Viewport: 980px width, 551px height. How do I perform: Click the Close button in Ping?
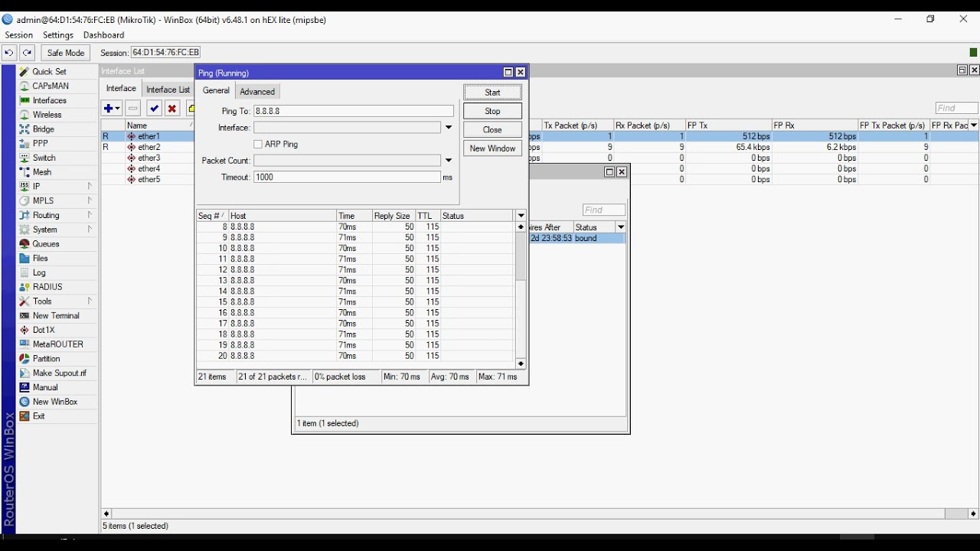492,129
